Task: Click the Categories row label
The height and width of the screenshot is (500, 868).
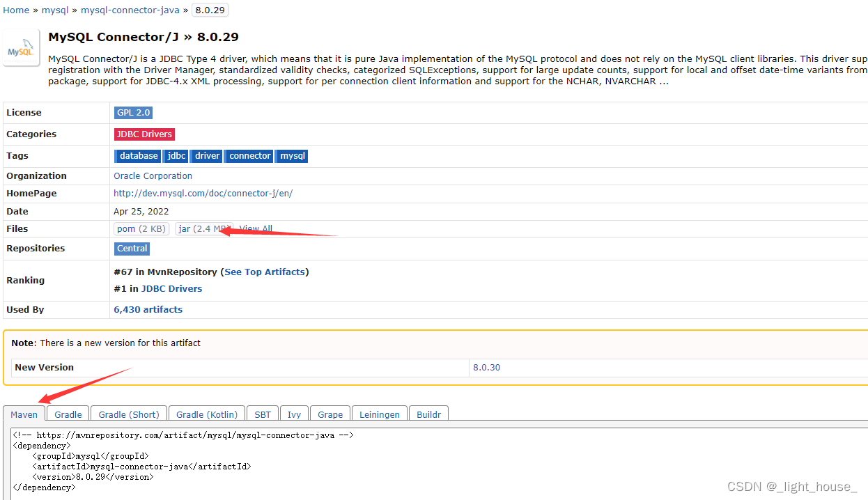Action: tap(31, 134)
